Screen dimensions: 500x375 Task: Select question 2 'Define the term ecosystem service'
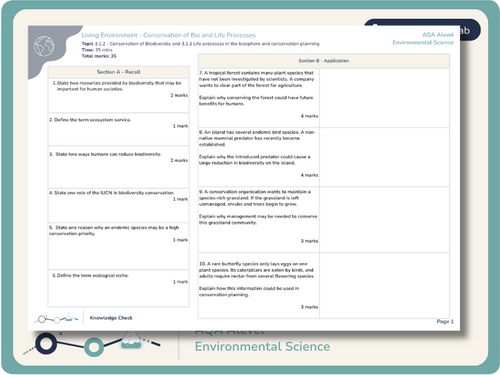pos(90,120)
